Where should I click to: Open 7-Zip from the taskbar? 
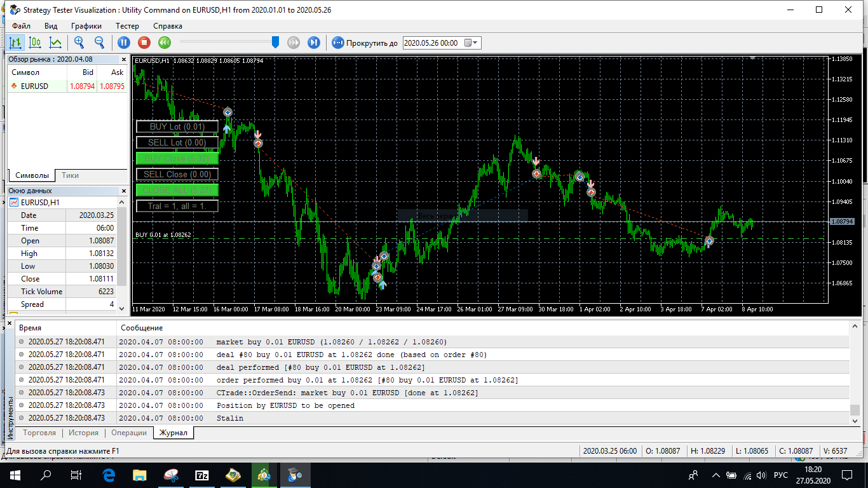pyautogui.click(x=202, y=475)
